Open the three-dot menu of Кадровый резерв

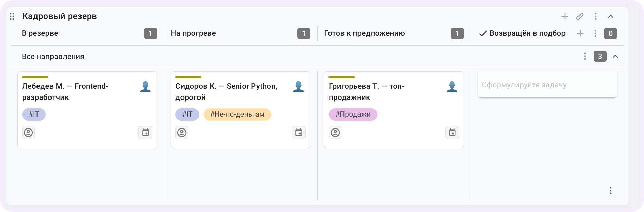596,16
